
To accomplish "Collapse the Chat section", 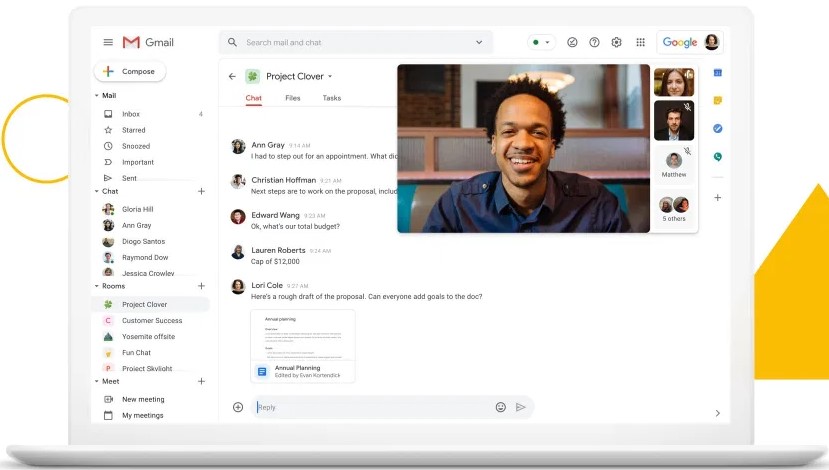I will 97,191.
